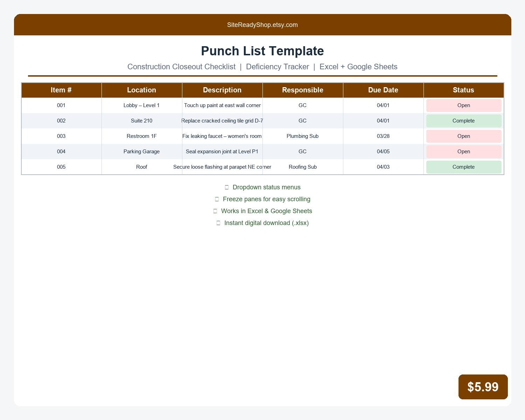
Task: Click the "04/05" due date cell
Action: (x=383, y=152)
